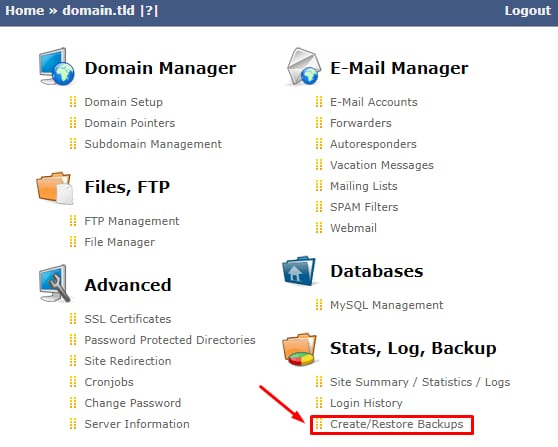
Task: Open MySQL Management
Action: 386,305
